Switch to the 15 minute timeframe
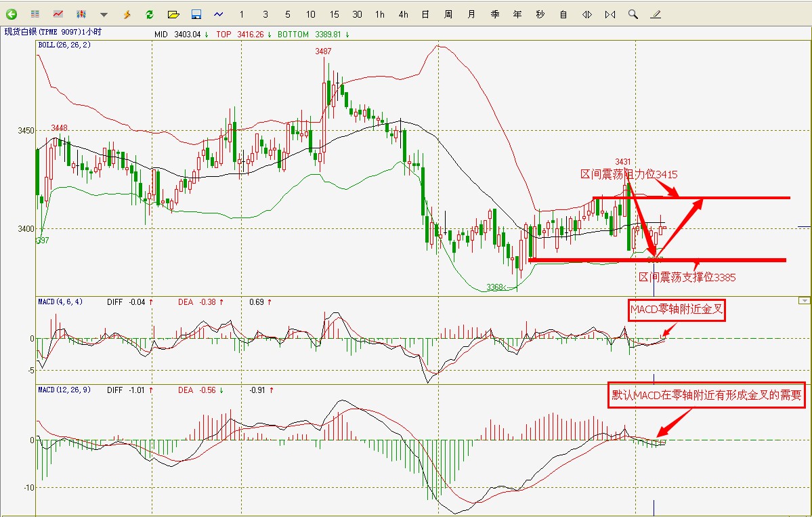The height and width of the screenshot is (517, 812). (x=335, y=14)
